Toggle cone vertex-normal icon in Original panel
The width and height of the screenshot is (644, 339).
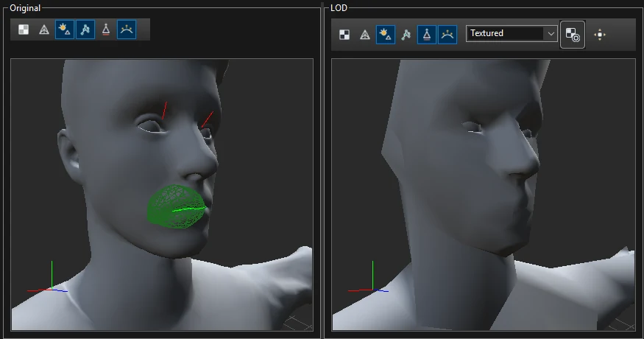pos(106,29)
